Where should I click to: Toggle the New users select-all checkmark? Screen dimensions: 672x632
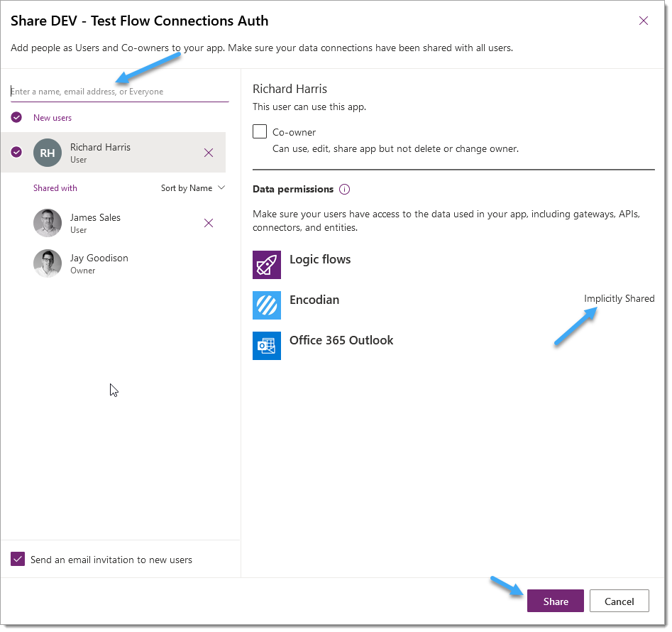pos(16,117)
